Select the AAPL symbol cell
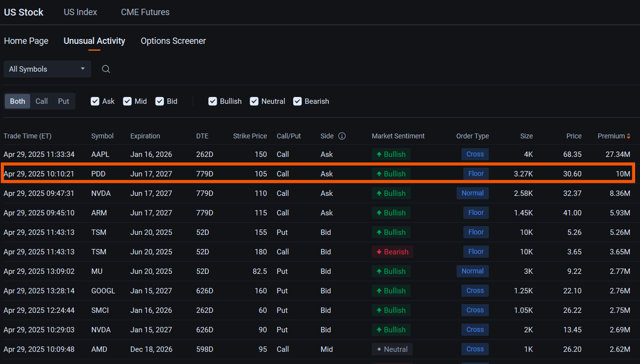 tap(100, 154)
